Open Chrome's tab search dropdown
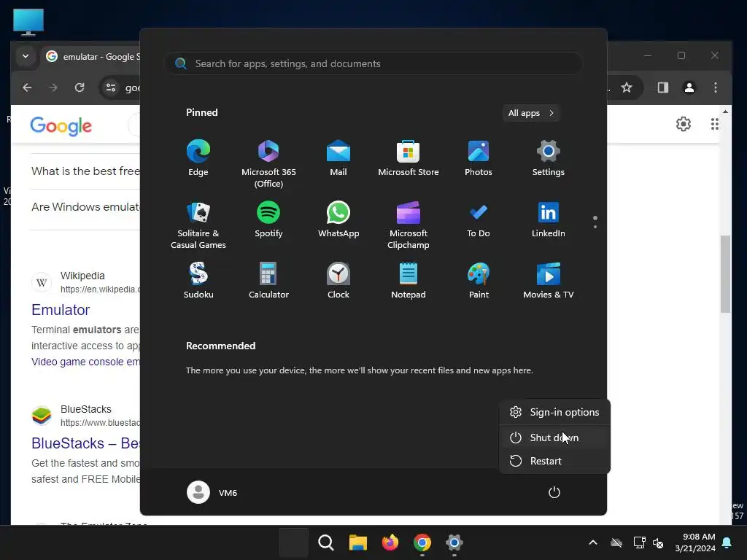 point(26,56)
